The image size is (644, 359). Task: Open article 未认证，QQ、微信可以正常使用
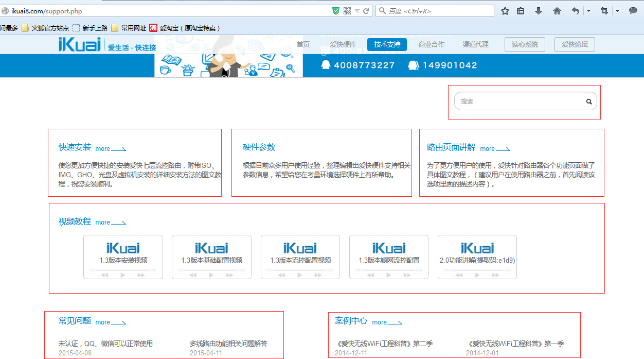click(105, 344)
